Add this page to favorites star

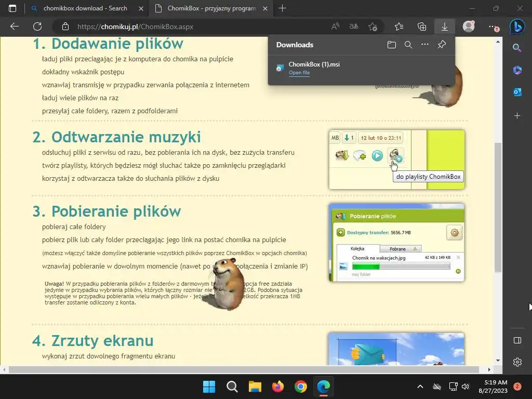pos(373,26)
